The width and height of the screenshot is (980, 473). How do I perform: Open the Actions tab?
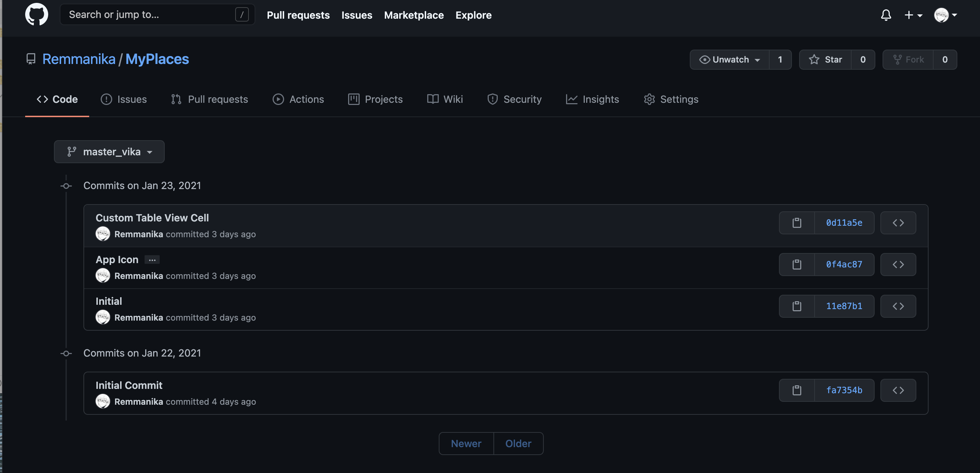point(298,99)
